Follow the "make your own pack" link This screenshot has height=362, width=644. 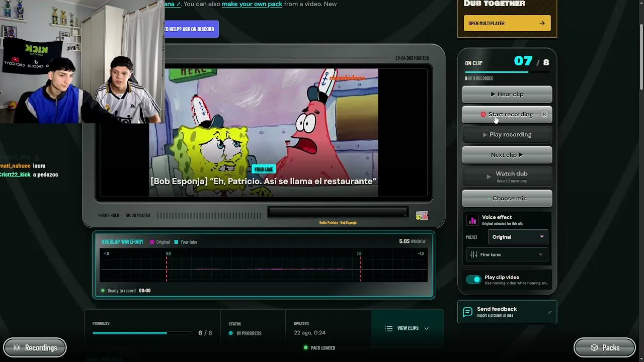pyautogui.click(x=252, y=4)
